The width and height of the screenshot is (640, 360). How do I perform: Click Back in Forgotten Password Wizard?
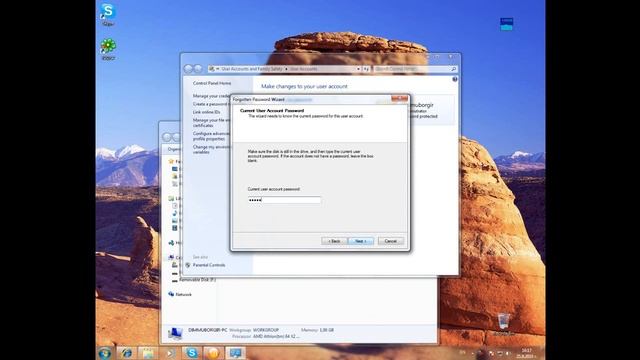point(334,241)
